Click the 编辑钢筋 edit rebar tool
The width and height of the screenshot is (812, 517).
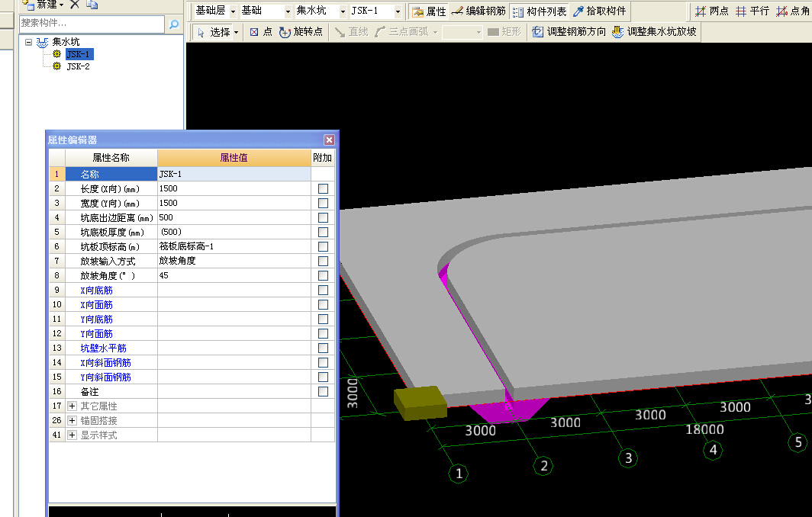pyautogui.click(x=478, y=11)
